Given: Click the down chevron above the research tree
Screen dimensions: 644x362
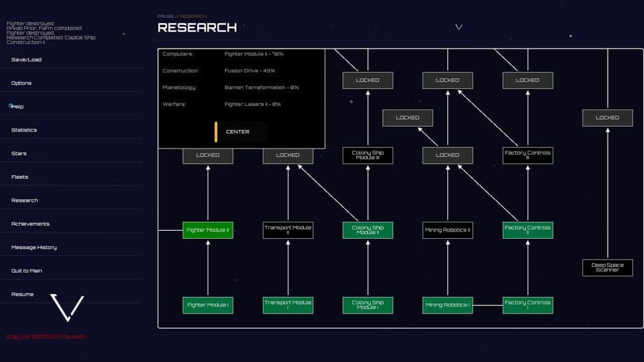Looking at the screenshot, I should click(x=458, y=27).
